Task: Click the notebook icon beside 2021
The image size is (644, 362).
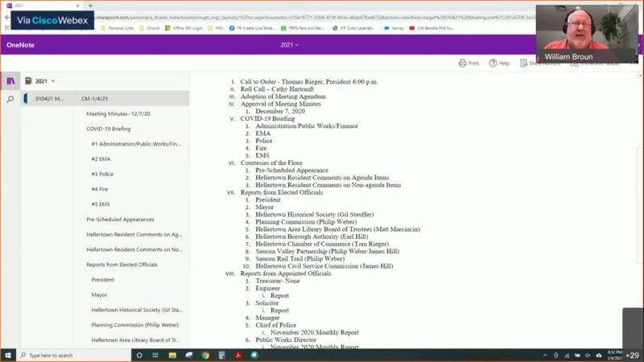Action: [x=28, y=81]
